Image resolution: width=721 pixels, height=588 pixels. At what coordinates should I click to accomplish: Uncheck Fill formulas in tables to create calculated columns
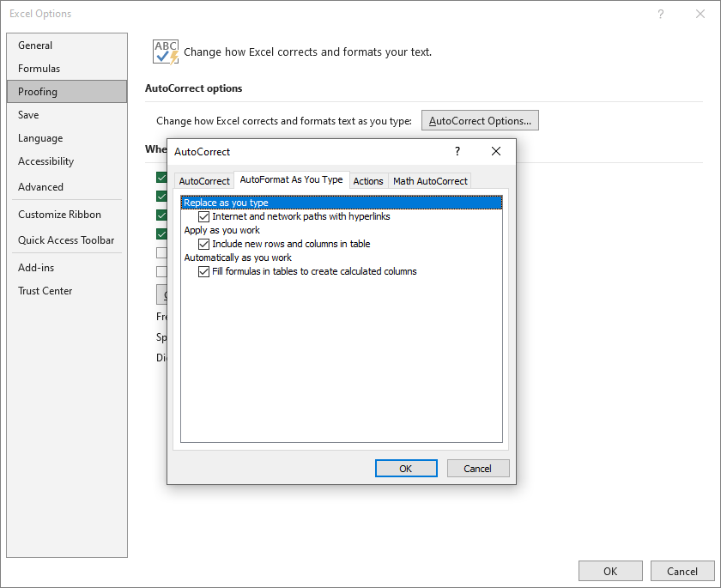click(203, 271)
